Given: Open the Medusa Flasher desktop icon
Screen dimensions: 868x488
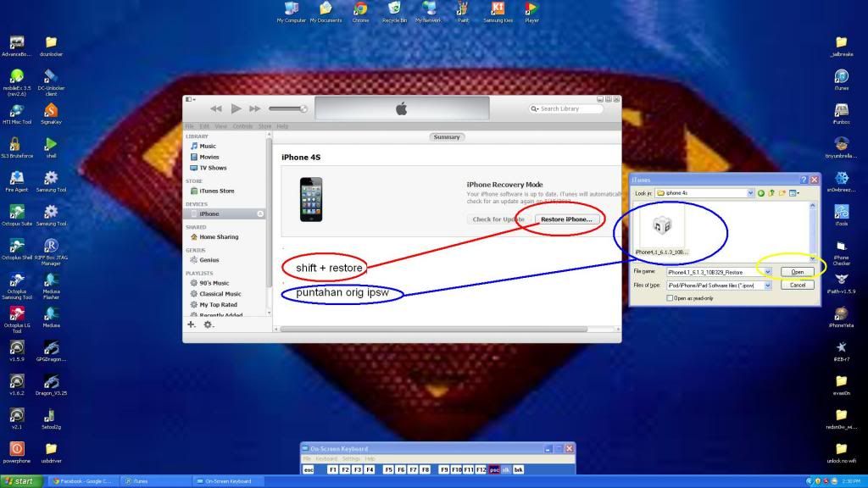Looking at the screenshot, I should 51,286.
